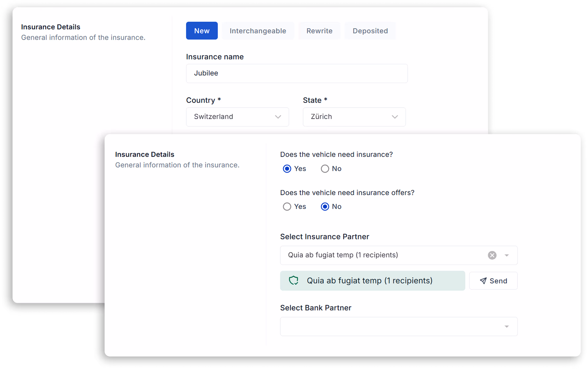
Task: Click the Country dropdown chevron
Action: (278, 117)
